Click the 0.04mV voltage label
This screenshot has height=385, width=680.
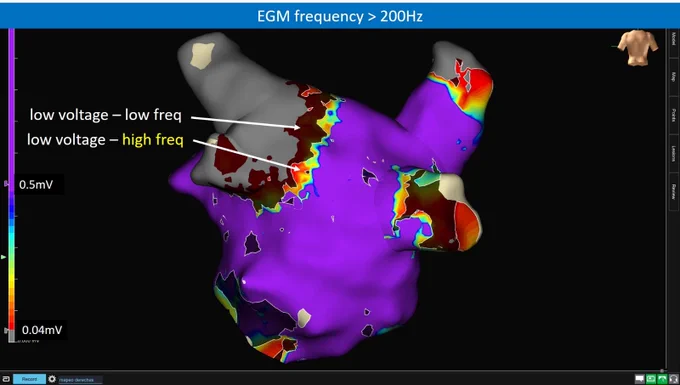point(42,330)
